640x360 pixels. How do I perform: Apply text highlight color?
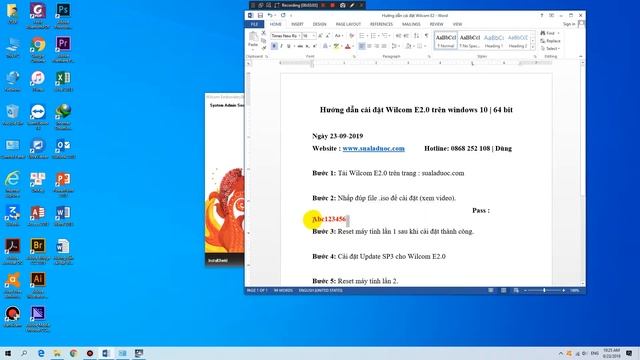[336, 46]
